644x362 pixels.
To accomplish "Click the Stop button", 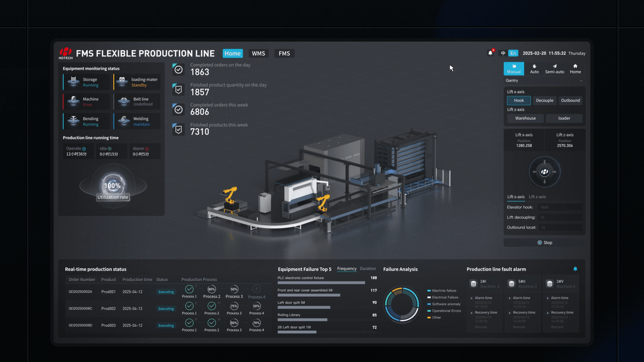I will [544, 242].
